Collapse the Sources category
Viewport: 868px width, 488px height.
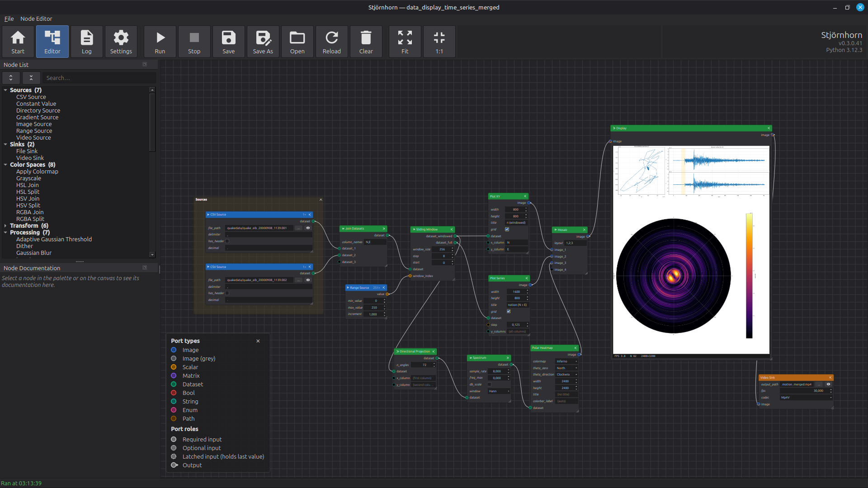click(x=5, y=90)
